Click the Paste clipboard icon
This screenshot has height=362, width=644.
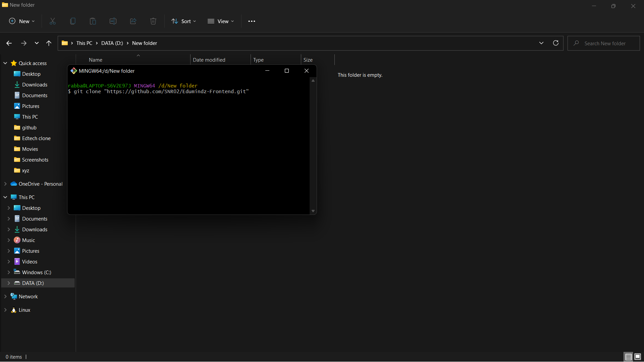[93, 21]
